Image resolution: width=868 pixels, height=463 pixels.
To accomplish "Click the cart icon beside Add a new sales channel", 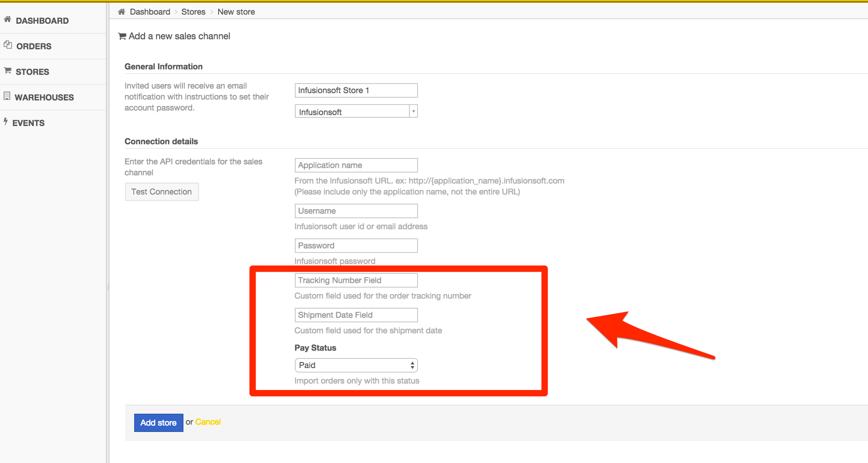I will (x=122, y=36).
